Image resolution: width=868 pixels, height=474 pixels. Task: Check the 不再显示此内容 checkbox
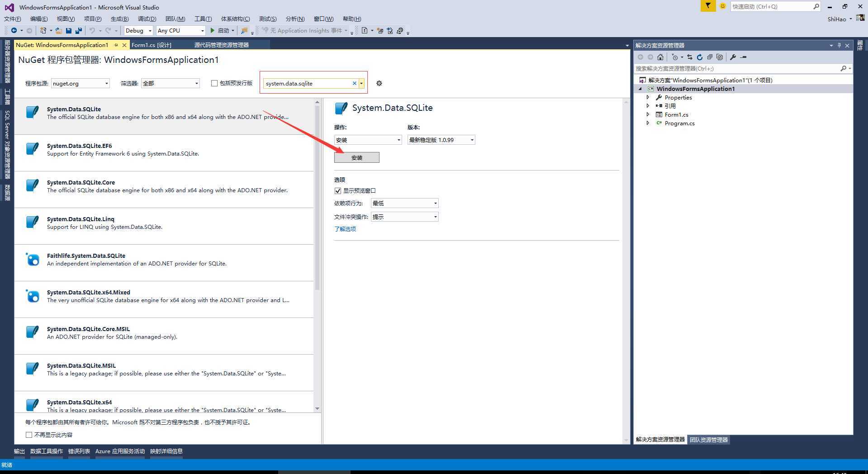tap(29, 435)
